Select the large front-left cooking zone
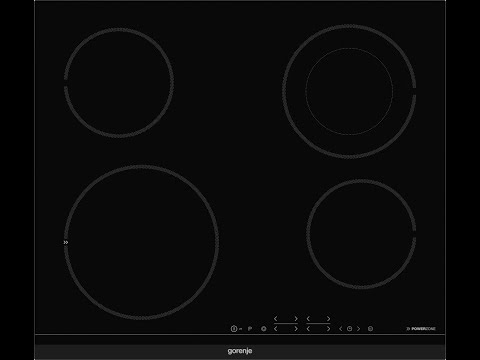This screenshot has width=480, height=360. (x=141, y=242)
